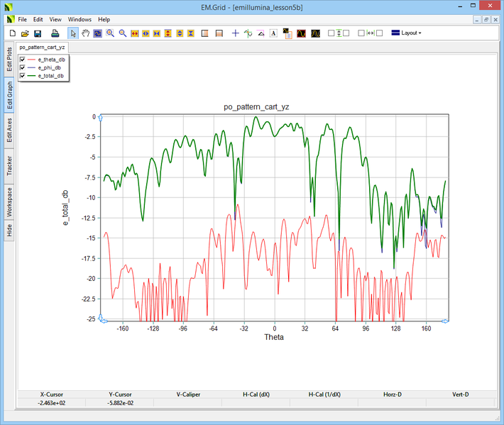The image size is (504, 425).
Task: Click the text annotation 'A' icon
Action: (x=273, y=33)
